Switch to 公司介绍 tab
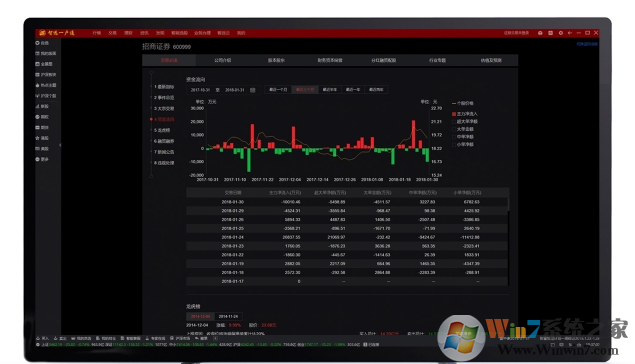Screen dimensions: 635x364 tap(223, 60)
